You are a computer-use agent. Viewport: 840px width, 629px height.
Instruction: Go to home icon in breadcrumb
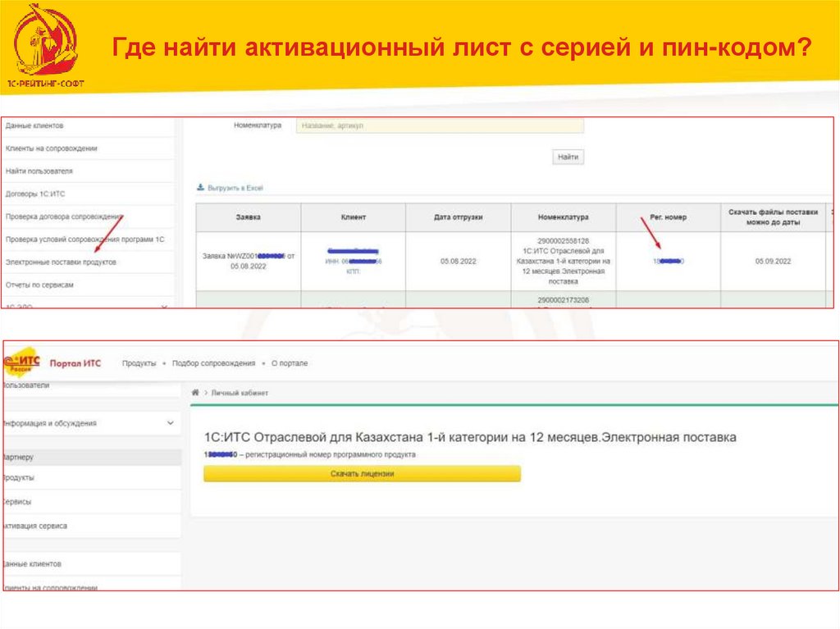[195, 393]
